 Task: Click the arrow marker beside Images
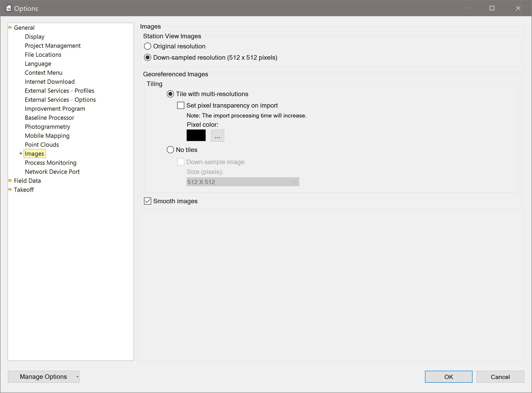[21, 154]
